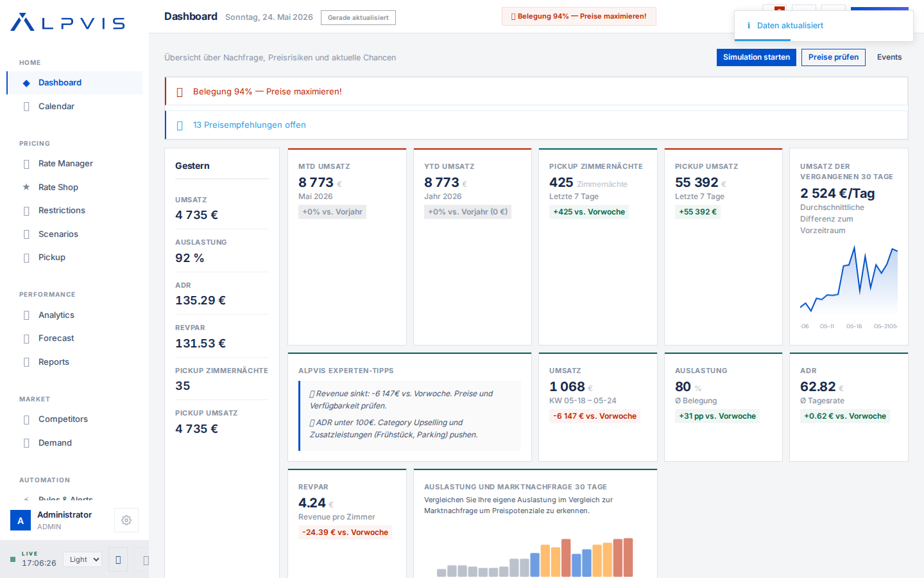Click the date "Sonntag, 24. Mai 2026"
Screen dimensions: 924x578
(x=269, y=17)
